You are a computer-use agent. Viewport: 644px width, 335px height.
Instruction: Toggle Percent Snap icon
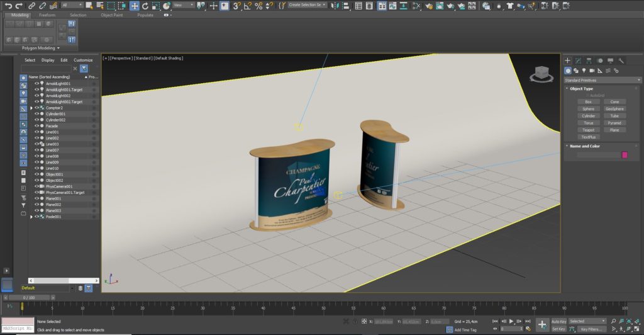258,6
